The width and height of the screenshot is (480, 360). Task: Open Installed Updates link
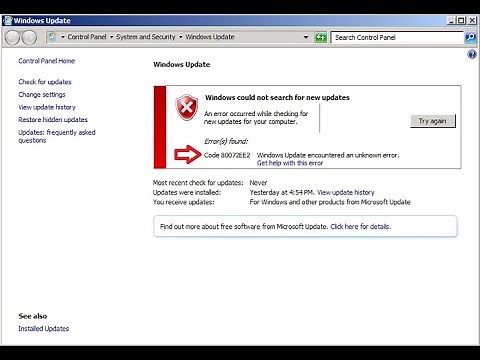(44, 328)
